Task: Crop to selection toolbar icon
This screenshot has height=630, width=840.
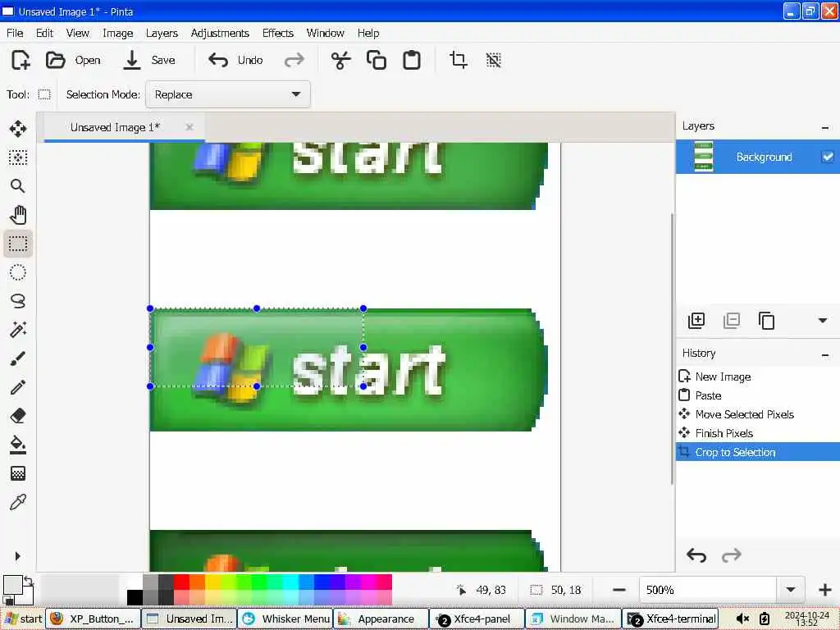Action: [458, 60]
